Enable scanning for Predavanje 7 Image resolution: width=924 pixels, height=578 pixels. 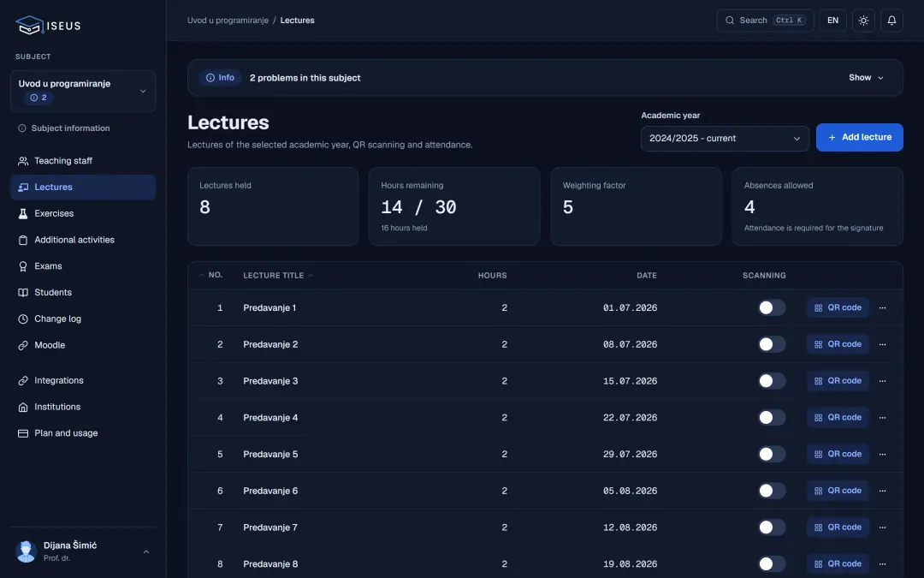(x=772, y=527)
